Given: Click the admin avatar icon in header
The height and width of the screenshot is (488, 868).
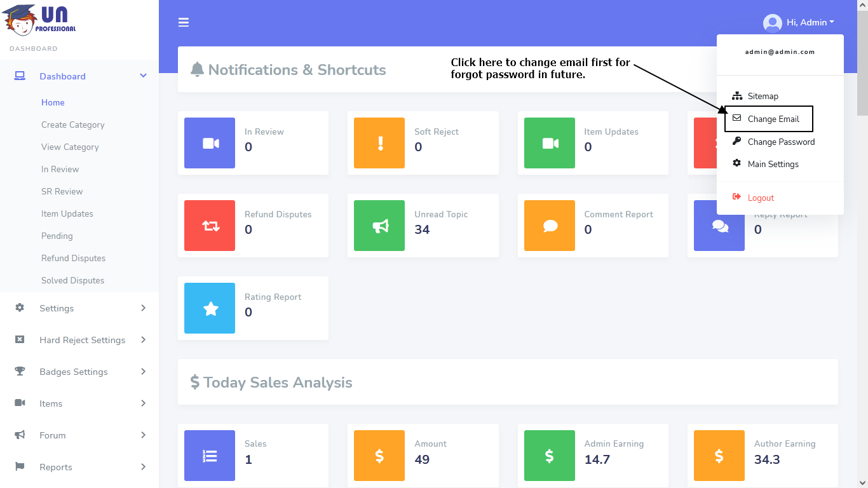Looking at the screenshot, I should (x=773, y=23).
